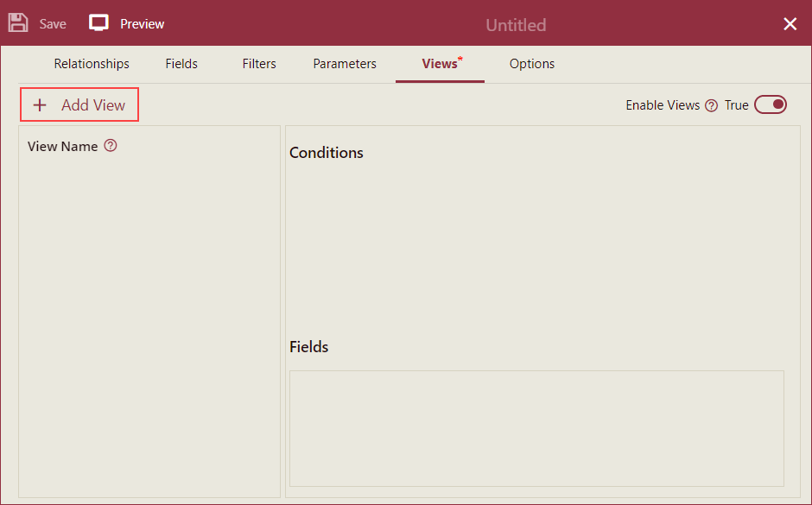This screenshot has width=812, height=505.
Task: Click the empty View Name list panel
Action: coord(149,328)
